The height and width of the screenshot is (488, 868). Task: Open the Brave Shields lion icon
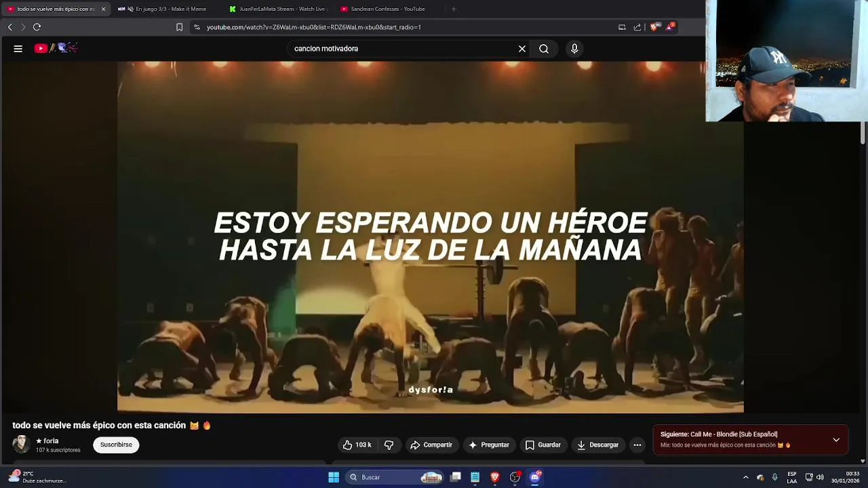coord(654,27)
